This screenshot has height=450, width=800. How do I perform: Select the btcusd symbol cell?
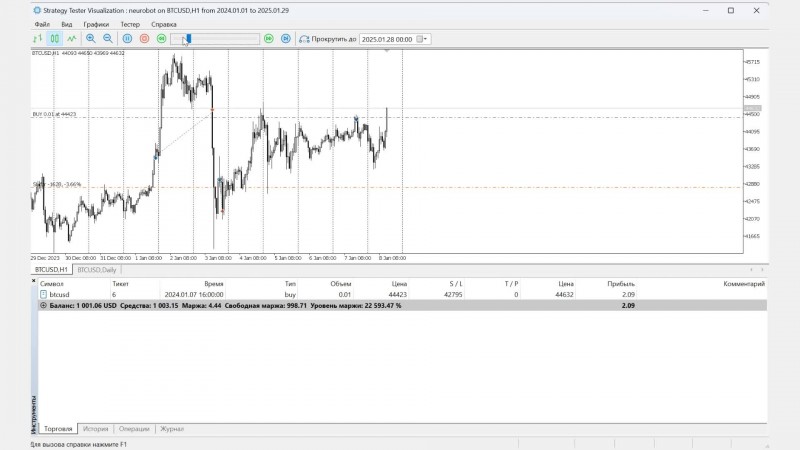click(59, 294)
